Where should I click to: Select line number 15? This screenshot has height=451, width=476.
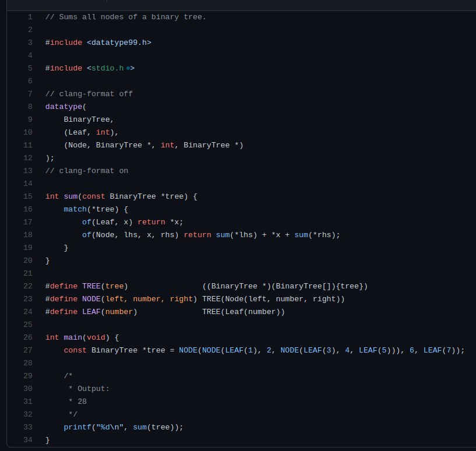point(28,196)
